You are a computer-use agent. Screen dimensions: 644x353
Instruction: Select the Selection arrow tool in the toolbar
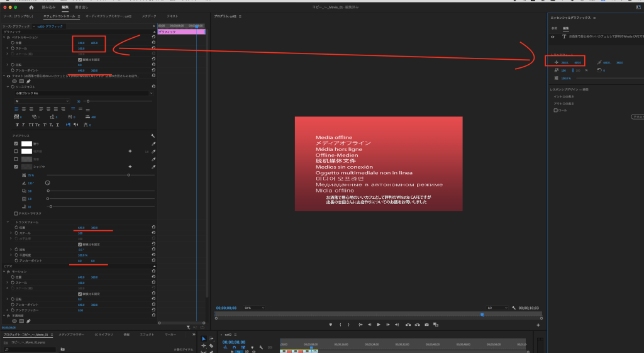tap(203, 339)
